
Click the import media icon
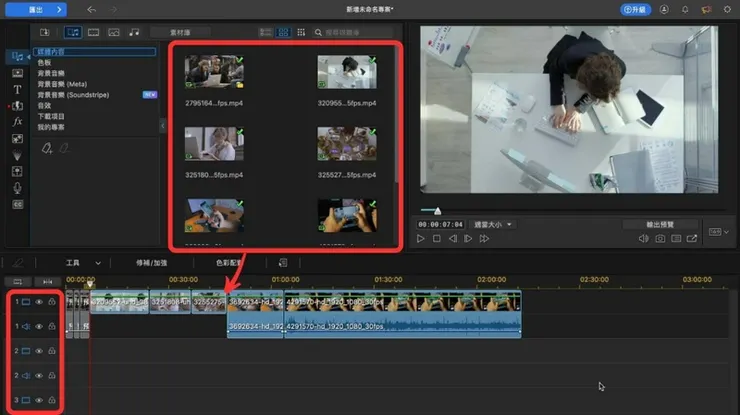pyautogui.click(x=44, y=32)
